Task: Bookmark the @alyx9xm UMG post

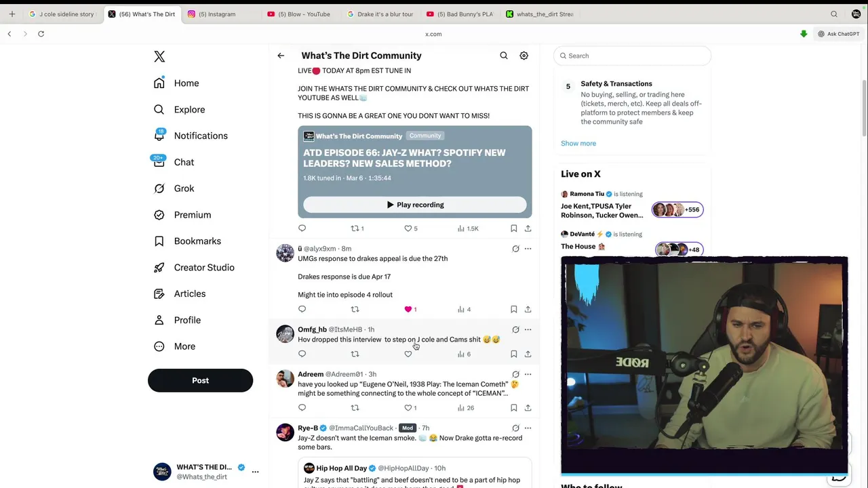Action: click(x=514, y=309)
